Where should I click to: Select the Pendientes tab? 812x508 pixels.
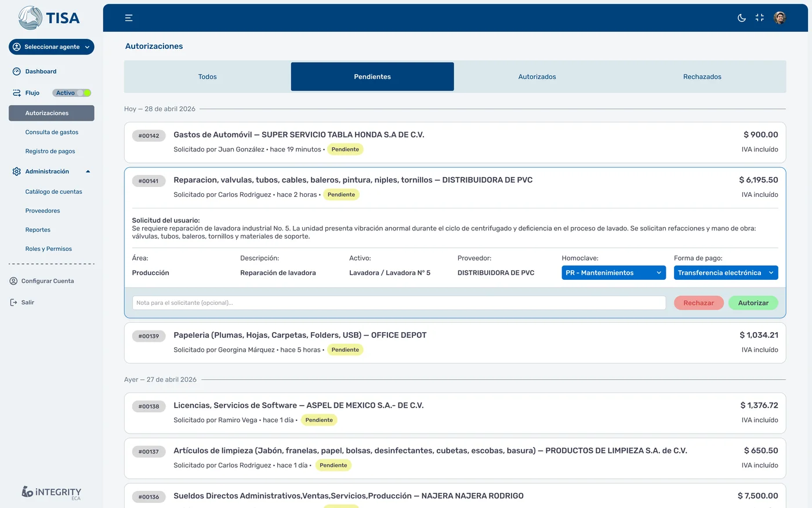[372, 77]
